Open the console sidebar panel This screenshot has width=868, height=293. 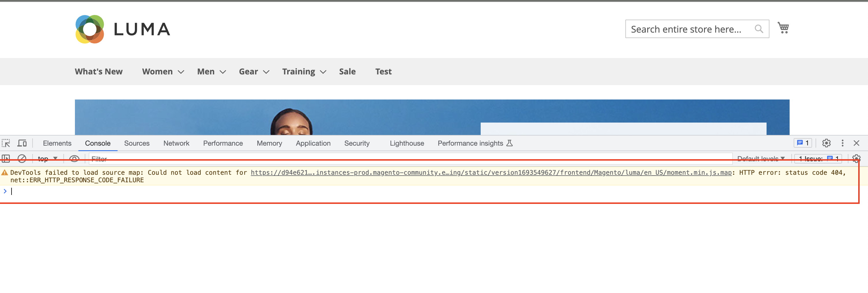tap(6, 159)
